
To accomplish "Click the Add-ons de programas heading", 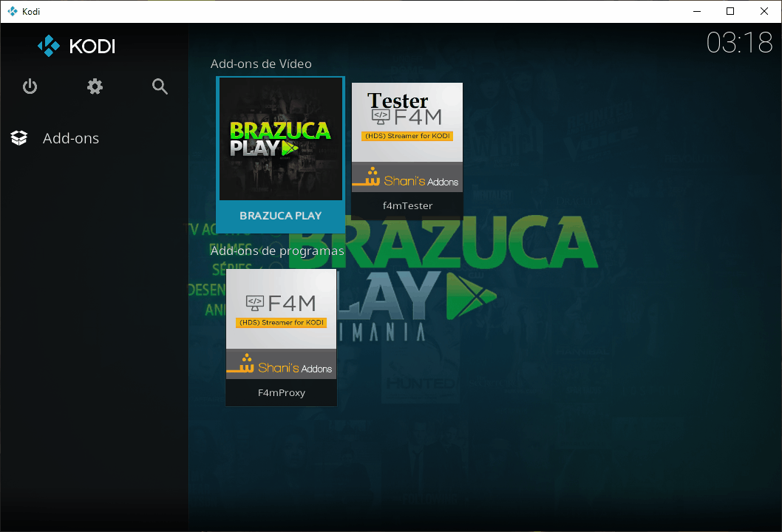I will (x=277, y=250).
